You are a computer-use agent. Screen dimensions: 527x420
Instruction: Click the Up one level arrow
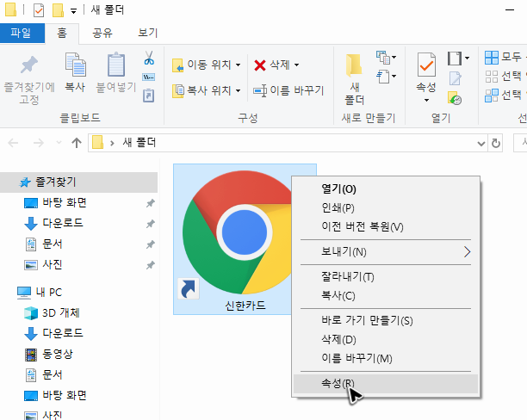[77, 143]
